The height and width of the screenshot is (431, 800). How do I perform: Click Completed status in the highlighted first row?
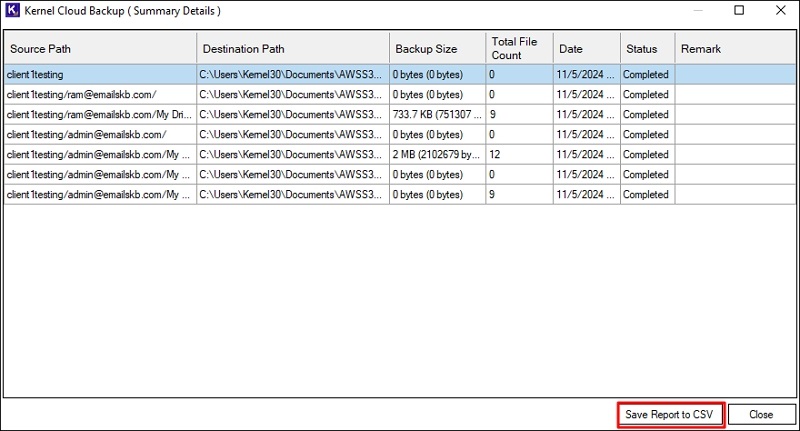[647, 74]
